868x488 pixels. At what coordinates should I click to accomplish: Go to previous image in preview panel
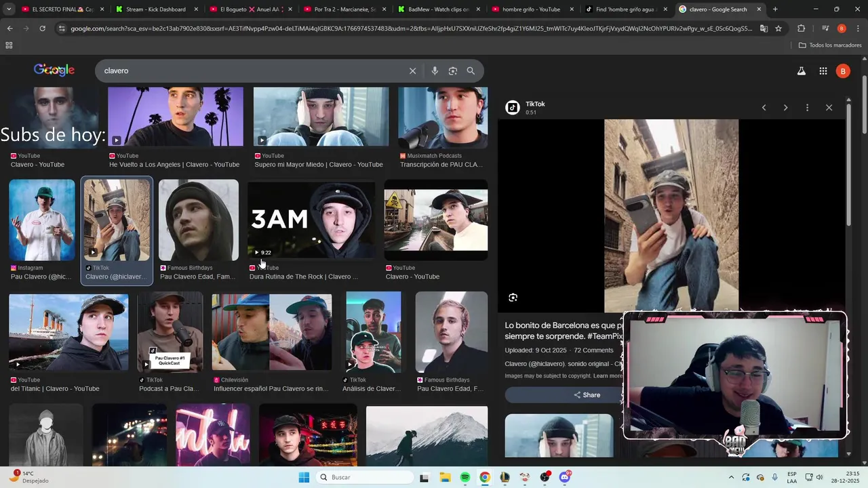click(x=764, y=108)
